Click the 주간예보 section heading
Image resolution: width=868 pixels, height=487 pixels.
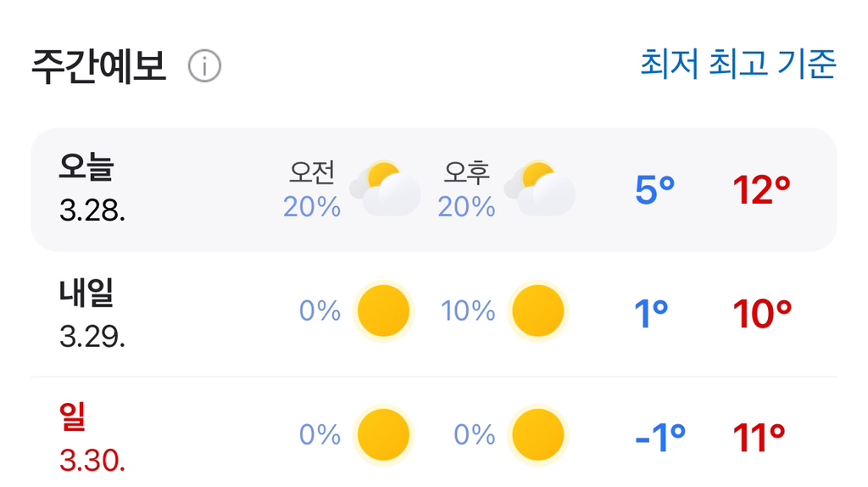98,65
